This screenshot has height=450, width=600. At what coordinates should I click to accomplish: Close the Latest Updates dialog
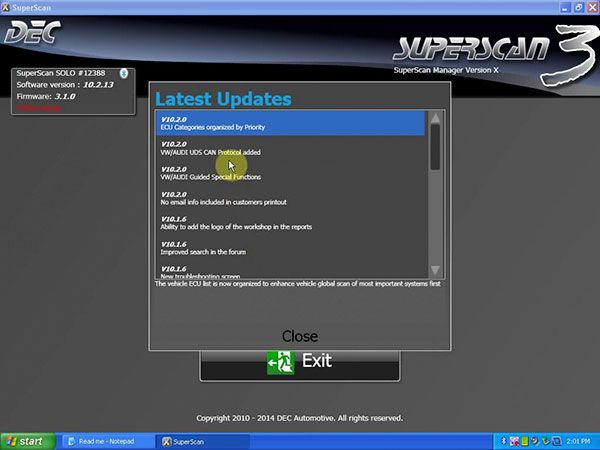pyautogui.click(x=299, y=336)
